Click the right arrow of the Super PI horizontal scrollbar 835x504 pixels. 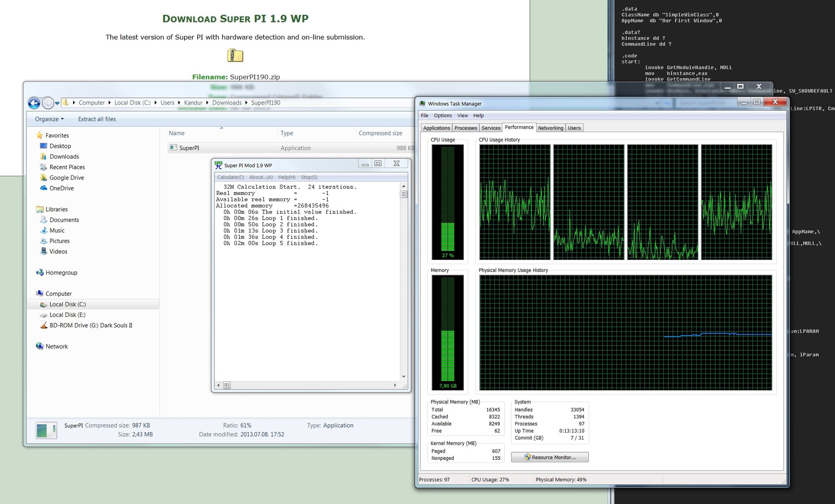[x=395, y=385]
